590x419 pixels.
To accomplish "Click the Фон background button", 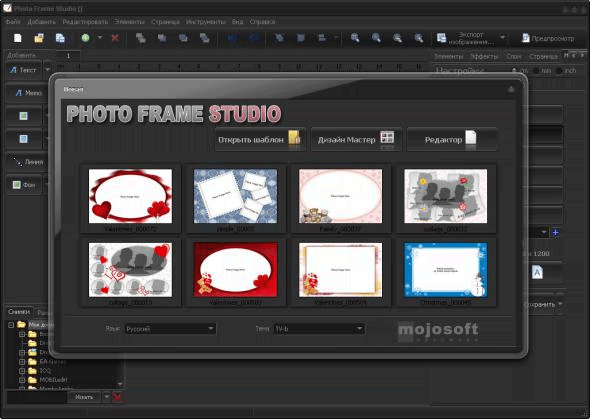I will (24, 185).
